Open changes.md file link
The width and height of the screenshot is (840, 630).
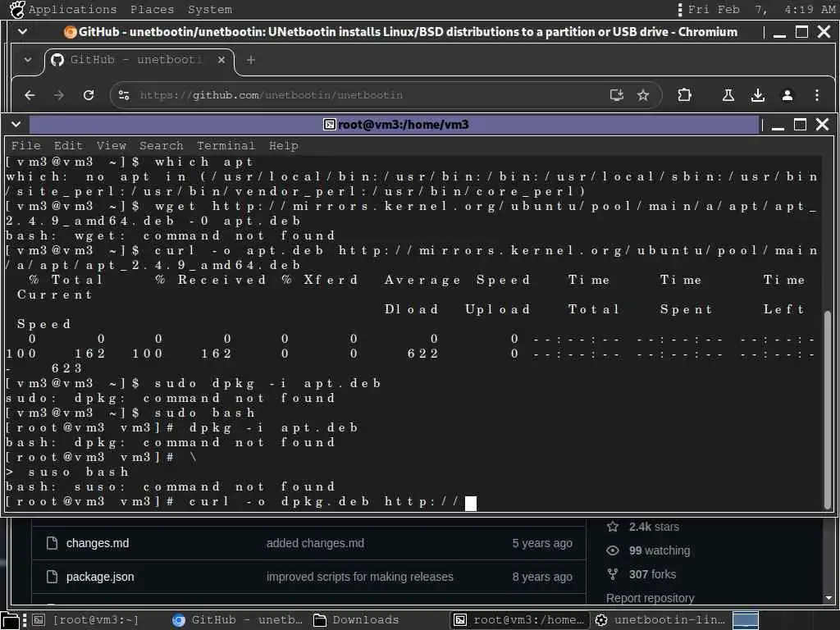click(98, 543)
